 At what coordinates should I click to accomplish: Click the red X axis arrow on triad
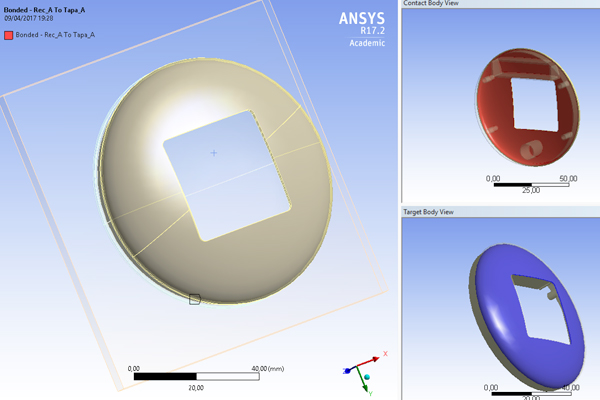point(375,356)
